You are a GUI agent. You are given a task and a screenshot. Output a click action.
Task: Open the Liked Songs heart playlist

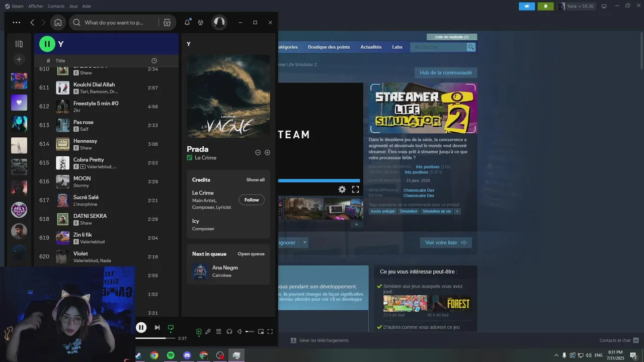pyautogui.click(x=19, y=103)
